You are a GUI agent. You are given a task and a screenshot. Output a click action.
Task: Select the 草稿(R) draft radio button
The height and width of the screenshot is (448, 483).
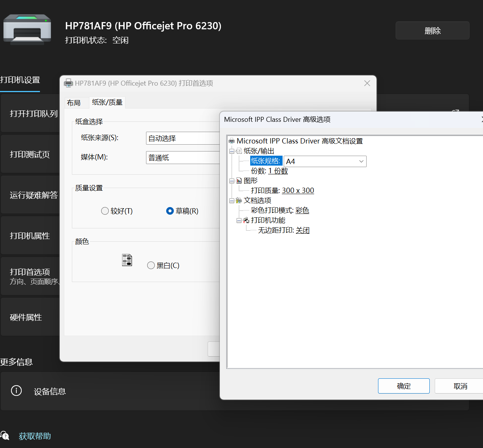170,211
